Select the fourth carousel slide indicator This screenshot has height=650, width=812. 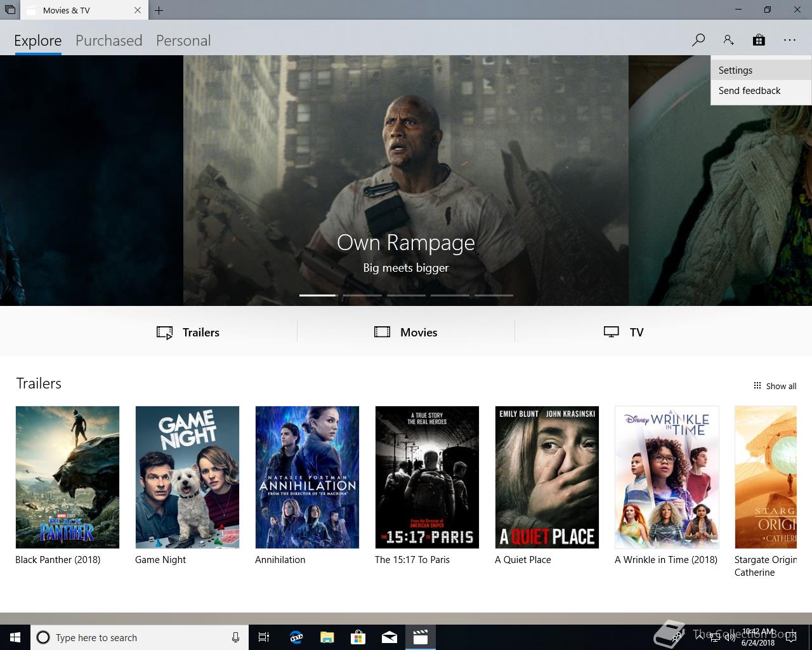point(450,295)
